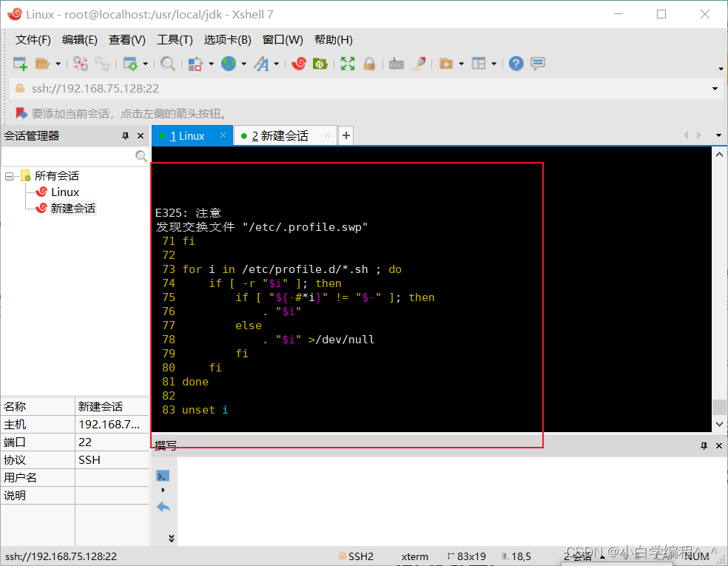The image size is (728, 566).
Task: Click the terminal scrollbar down arrow
Action: coord(719,424)
